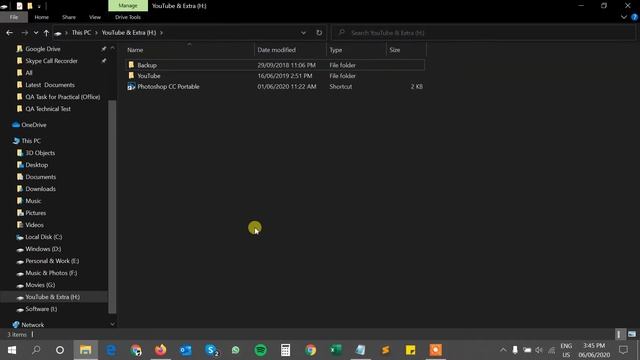Open the Action Center notifications icon

623,350
